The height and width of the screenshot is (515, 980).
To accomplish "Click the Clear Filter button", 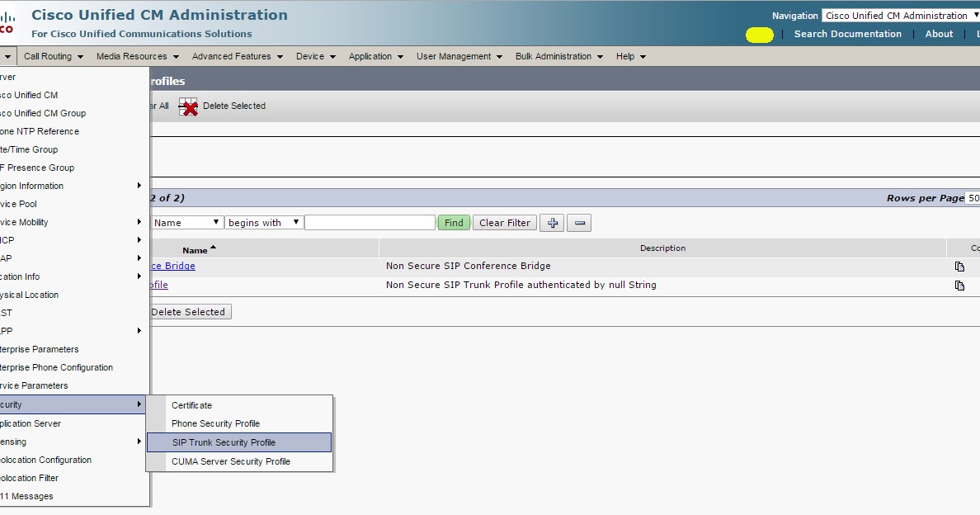I will [x=504, y=223].
